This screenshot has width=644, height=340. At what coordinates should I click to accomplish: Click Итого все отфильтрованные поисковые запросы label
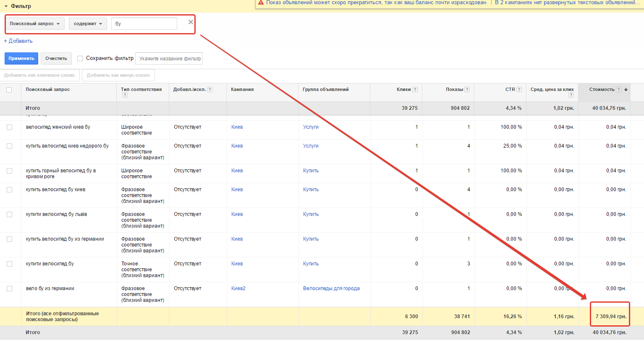[x=62, y=317]
